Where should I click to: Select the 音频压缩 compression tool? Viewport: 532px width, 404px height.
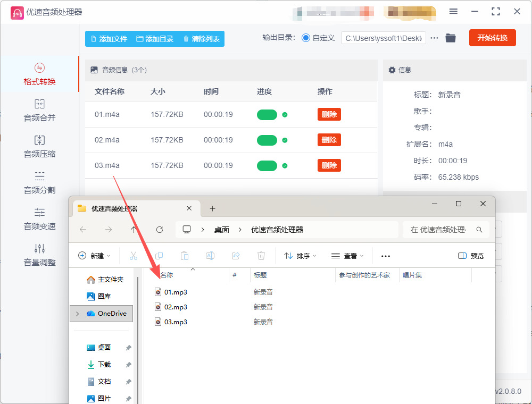click(39, 147)
